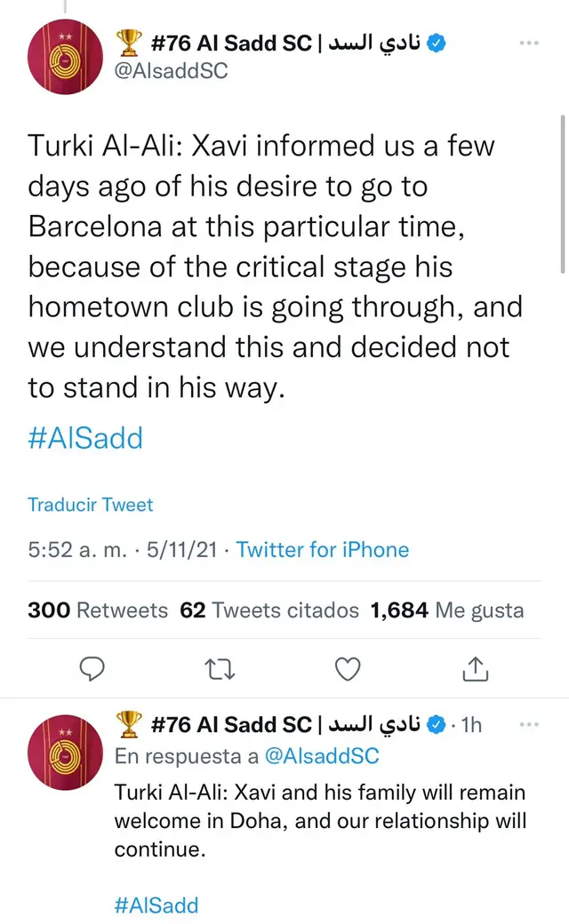The height and width of the screenshot is (924, 569).
Task: View the 300 Retweets list
Action: [x=98, y=610]
